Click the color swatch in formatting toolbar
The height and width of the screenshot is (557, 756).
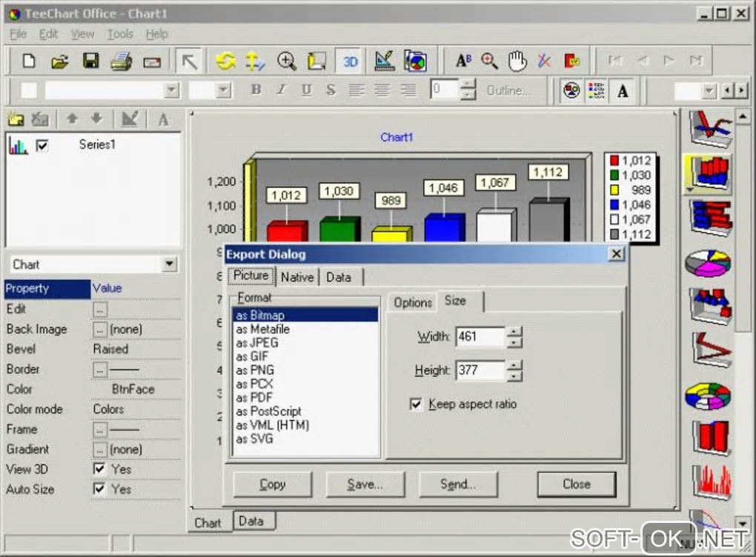tap(28, 90)
